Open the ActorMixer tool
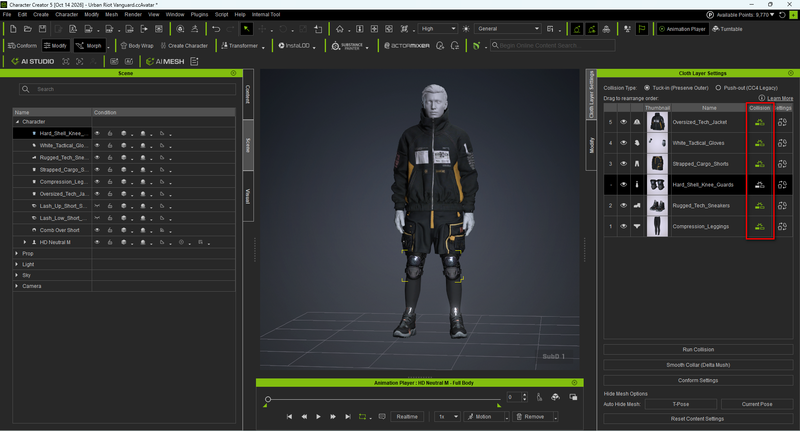The image size is (800, 431). point(407,46)
